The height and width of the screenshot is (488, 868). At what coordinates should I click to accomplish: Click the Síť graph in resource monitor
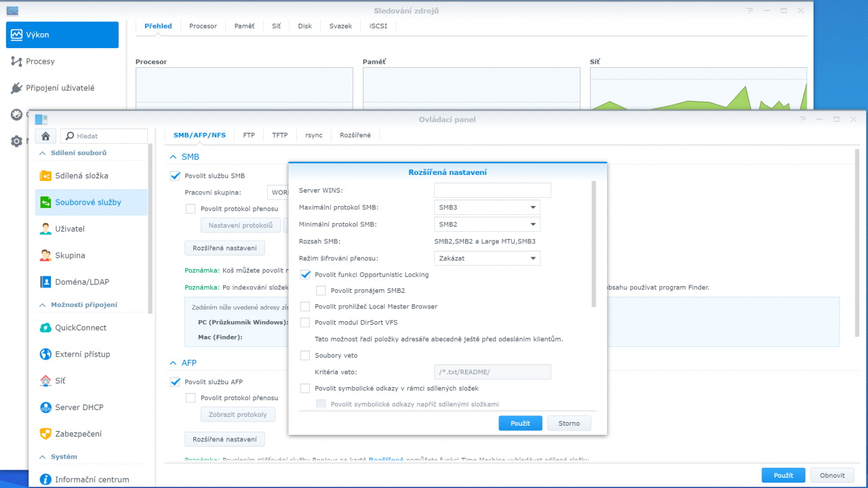pyautogui.click(x=698, y=88)
